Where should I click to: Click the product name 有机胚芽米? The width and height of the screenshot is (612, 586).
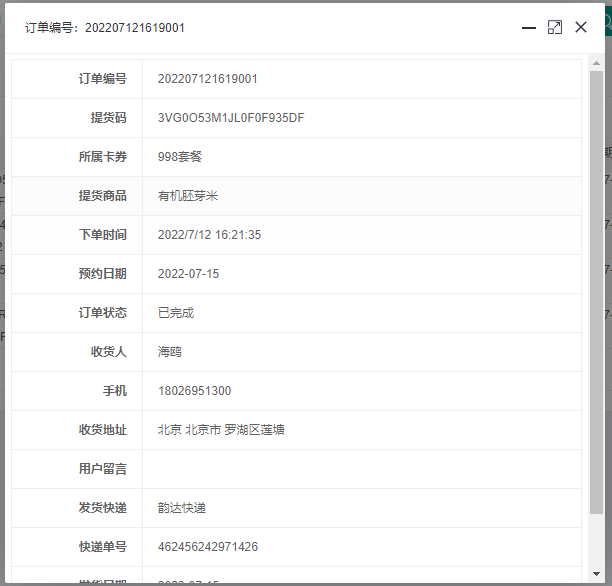(187, 196)
